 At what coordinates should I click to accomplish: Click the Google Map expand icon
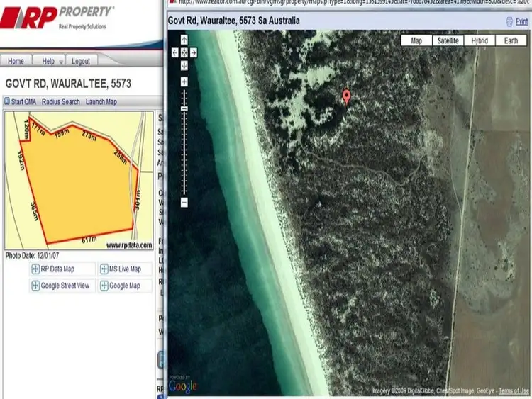[x=104, y=286]
